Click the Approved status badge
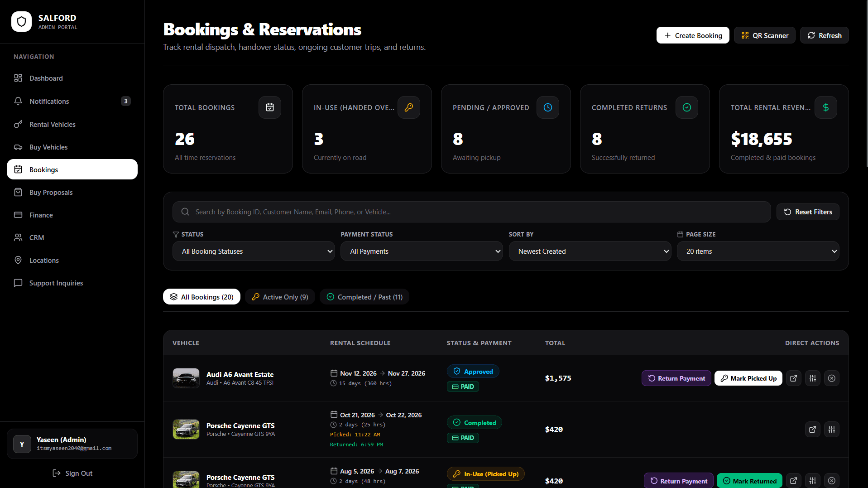This screenshot has height=488, width=868. tap(473, 372)
